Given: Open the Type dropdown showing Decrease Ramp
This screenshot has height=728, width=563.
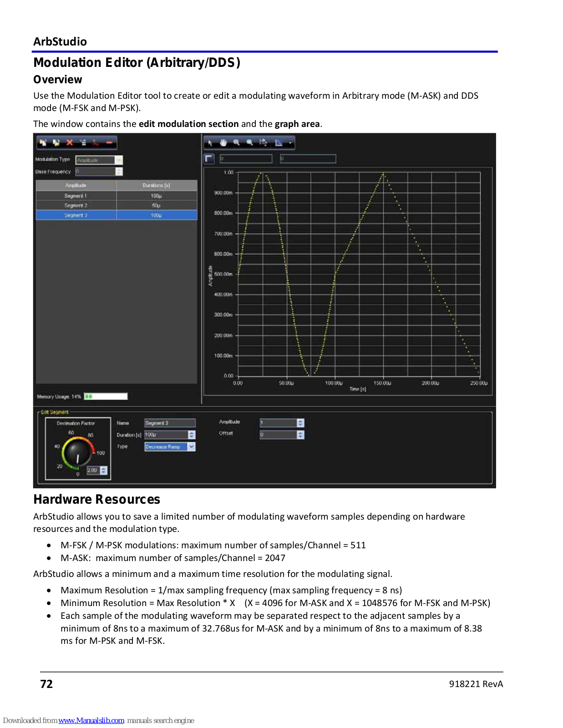Looking at the screenshot, I should (192, 447).
